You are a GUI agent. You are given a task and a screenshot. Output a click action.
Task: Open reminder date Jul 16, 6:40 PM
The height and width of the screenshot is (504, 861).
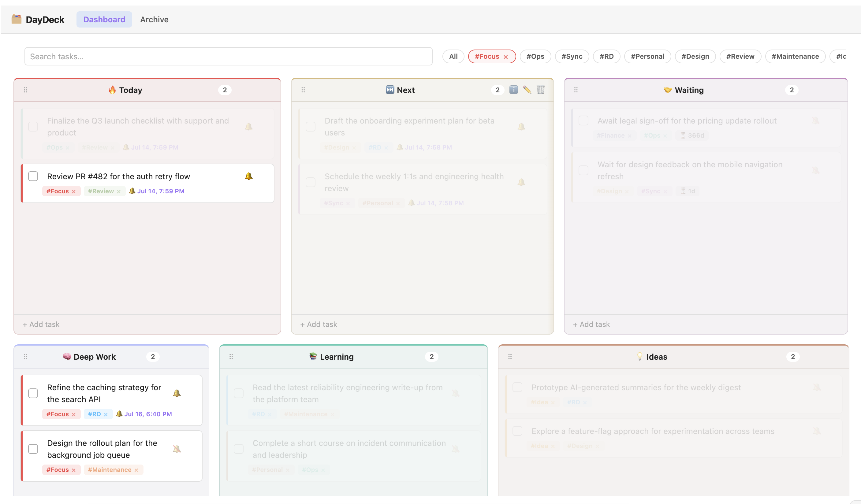click(144, 414)
